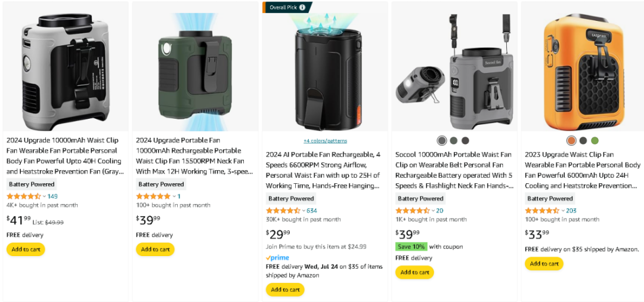This screenshot has height=302, width=644.
Task: Click the prime logo badge
Action: pyautogui.click(x=277, y=258)
